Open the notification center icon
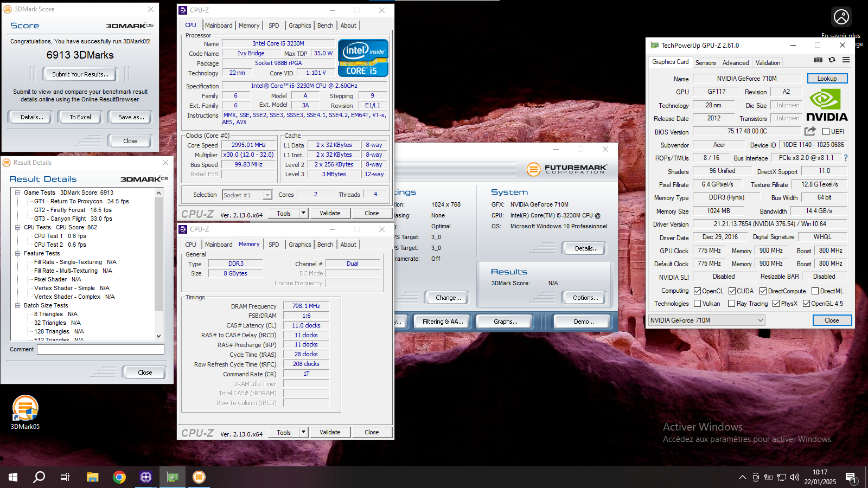This screenshot has height=488, width=868. (x=851, y=478)
